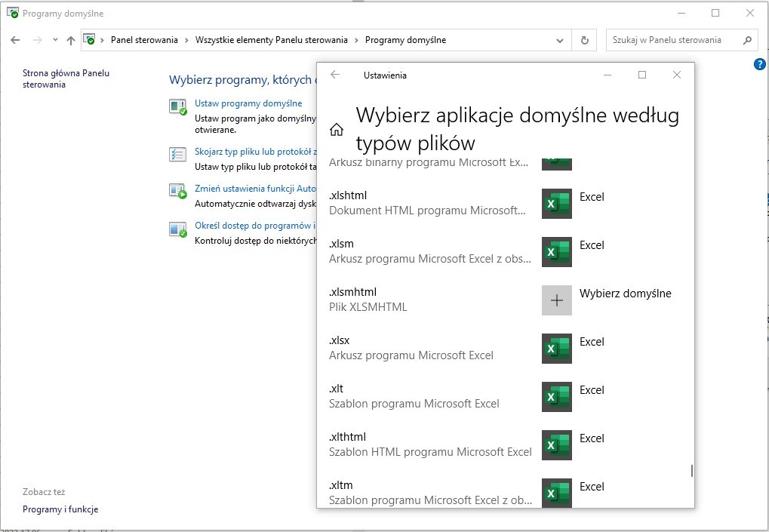Screen dimensions: 769x532
Task: Click Excel label for .xlsm
Action: [x=592, y=245]
